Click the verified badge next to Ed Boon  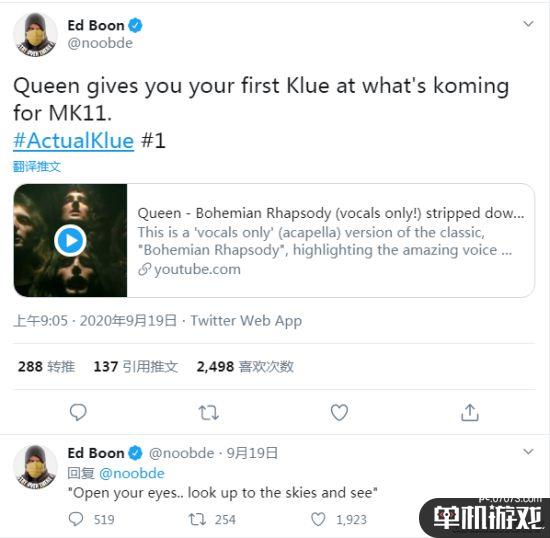(x=135, y=26)
